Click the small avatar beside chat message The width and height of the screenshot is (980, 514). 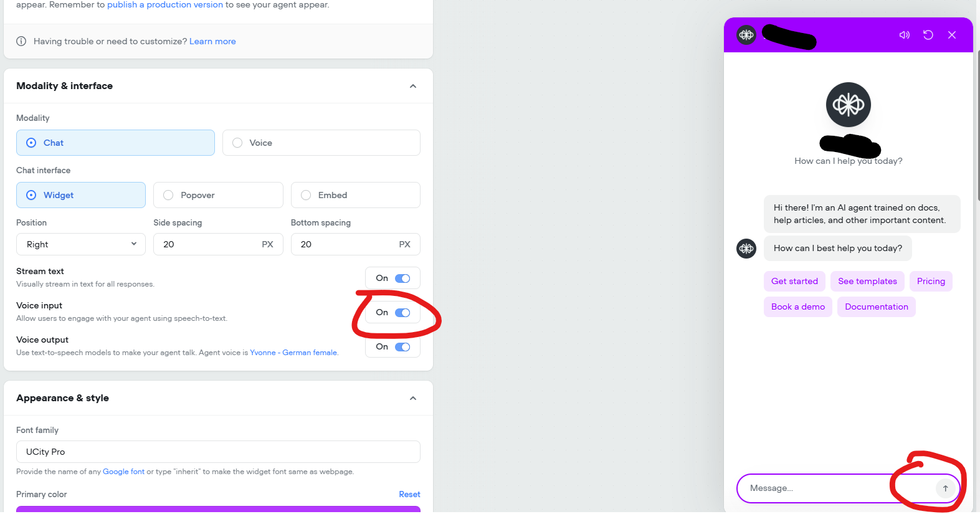click(x=746, y=249)
